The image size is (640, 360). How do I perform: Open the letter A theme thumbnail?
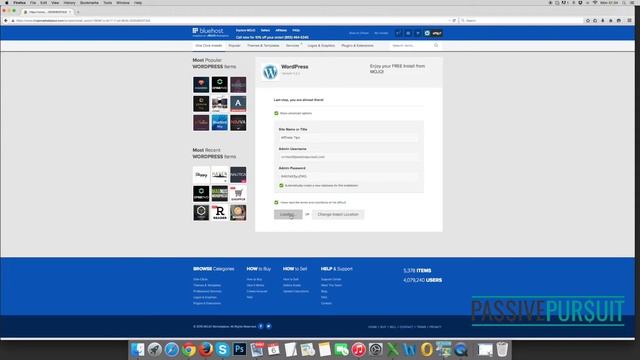[238, 104]
